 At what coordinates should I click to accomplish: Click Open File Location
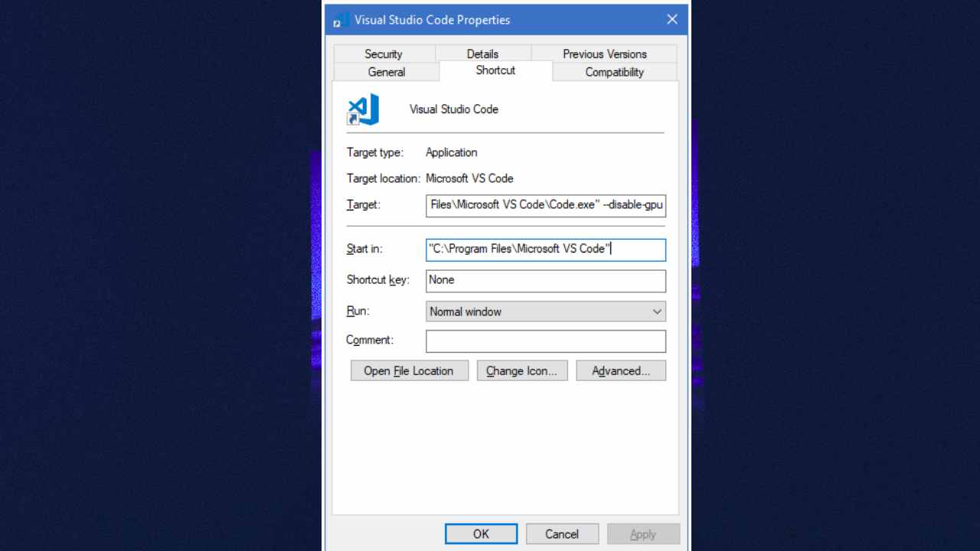coord(409,370)
